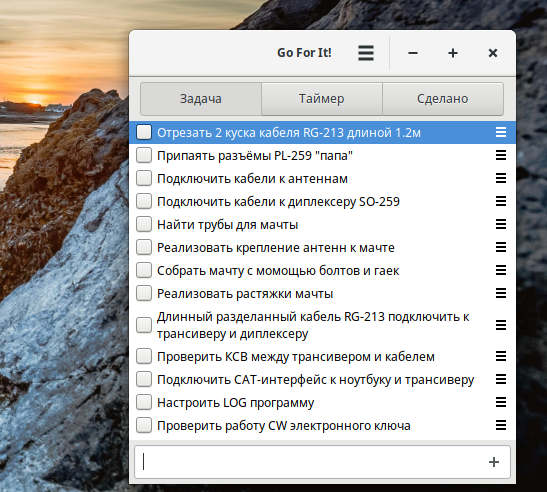Tick 'Найти трубы для мачты' checkbox
547x492 pixels.
coord(144,224)
